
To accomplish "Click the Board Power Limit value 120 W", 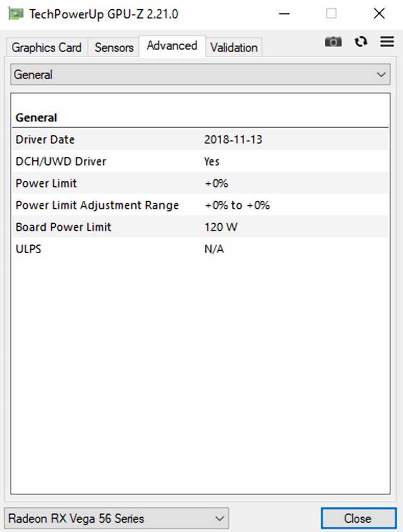I will pos(220,227).
